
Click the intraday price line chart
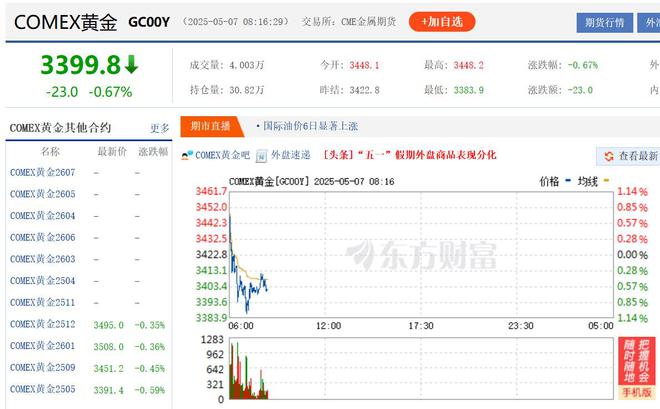click(421, 255)
